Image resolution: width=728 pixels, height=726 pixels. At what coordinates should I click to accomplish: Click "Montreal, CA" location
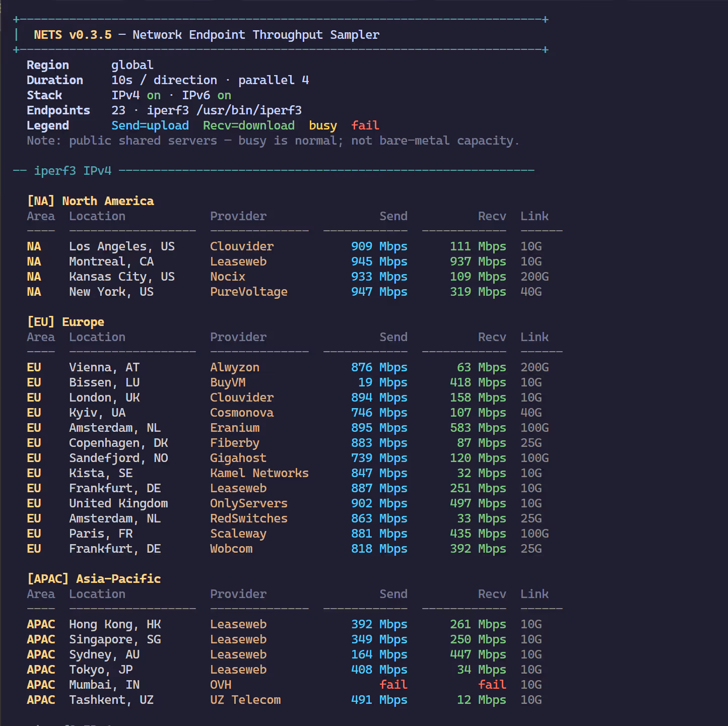pyautogui.click(x=111, y=261)
